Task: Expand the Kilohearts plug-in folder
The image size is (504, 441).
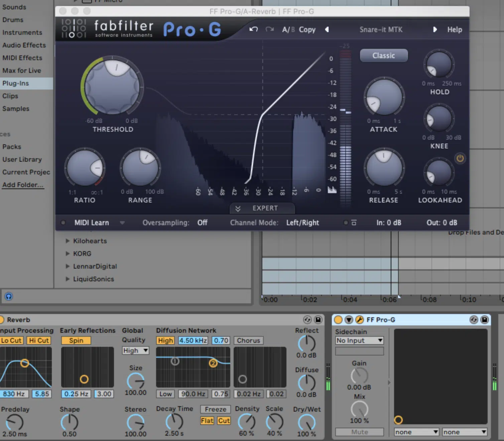Action: 68,241
